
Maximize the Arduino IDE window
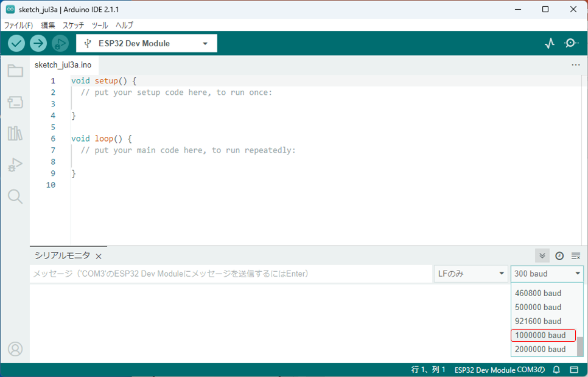click(x=545, y=9)
